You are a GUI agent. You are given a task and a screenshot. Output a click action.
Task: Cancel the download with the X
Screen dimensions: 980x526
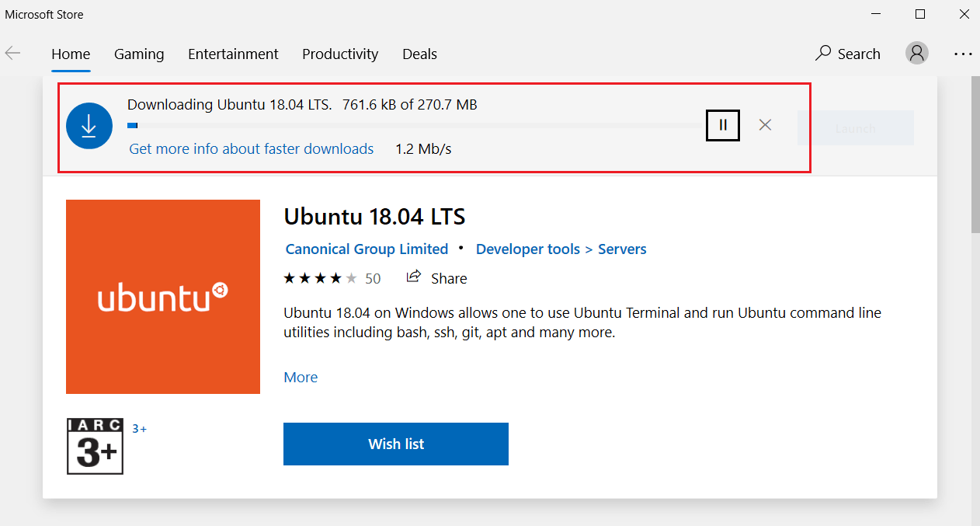pos(765,124)
